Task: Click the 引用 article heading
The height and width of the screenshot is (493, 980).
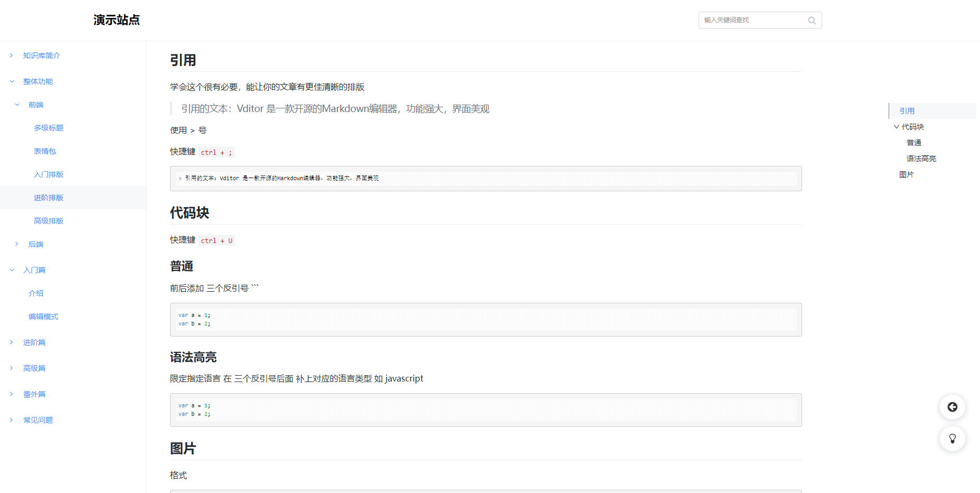Action: [x=183, y=60]
